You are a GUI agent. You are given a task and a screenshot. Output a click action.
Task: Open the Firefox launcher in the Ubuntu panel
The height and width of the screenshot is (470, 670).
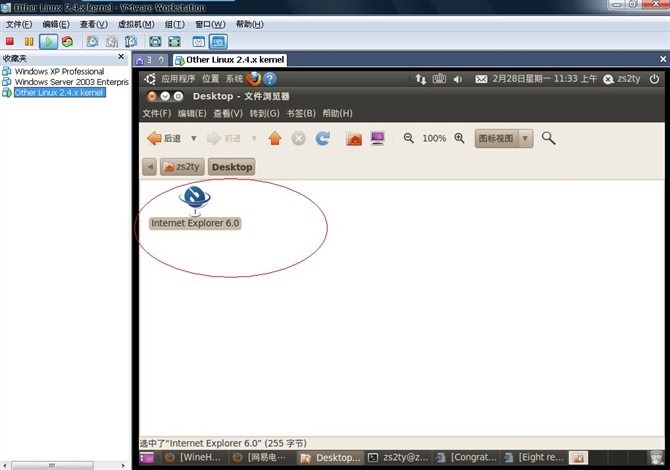(254, 79)
